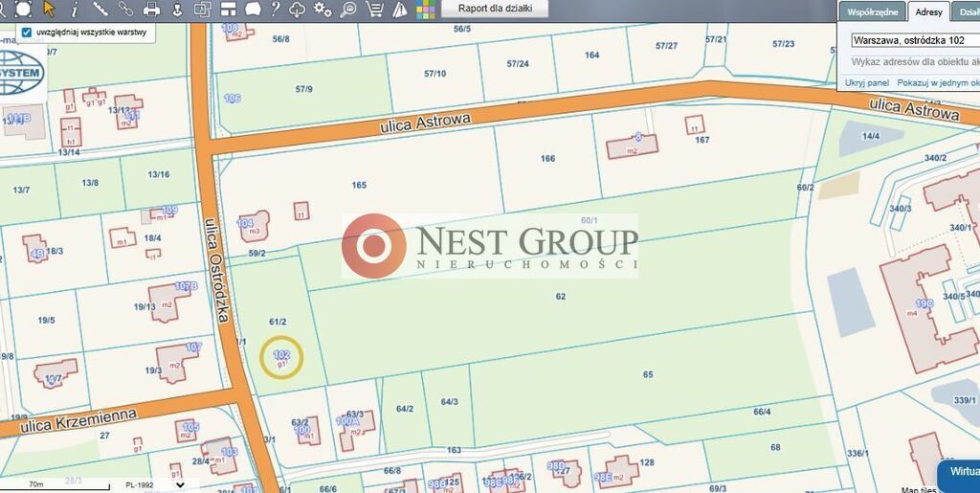Select the ruler measurement tool
Viewport: 980px width, 493px height.
[x=100, y=9]
